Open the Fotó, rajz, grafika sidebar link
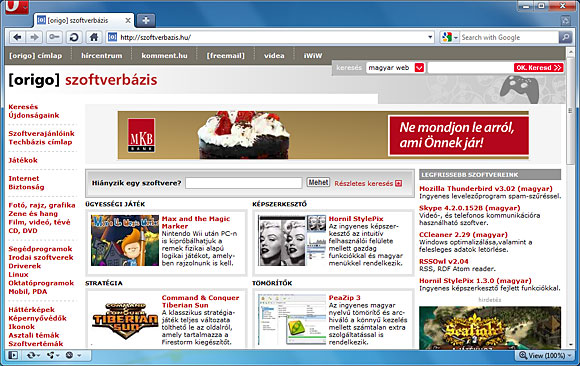The height and width of the screenshot is (366, 580). (42, 205)
